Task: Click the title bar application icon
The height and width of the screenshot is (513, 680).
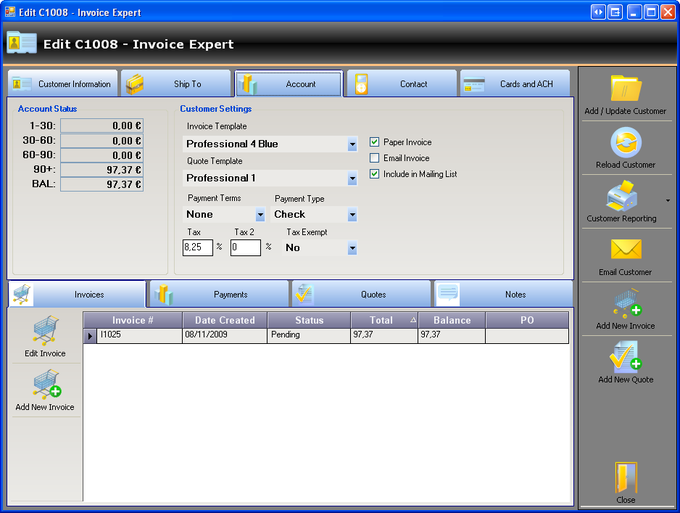Action: [x=10, y=12]
